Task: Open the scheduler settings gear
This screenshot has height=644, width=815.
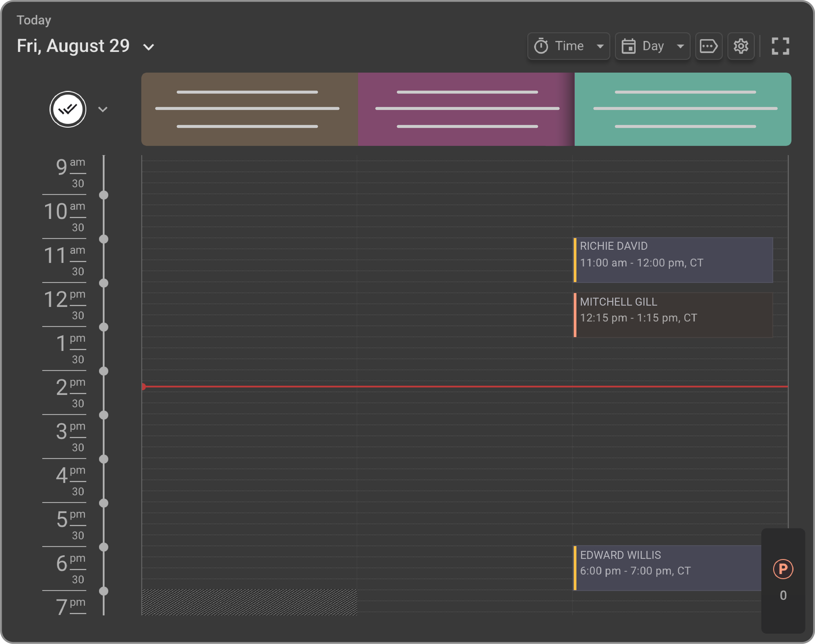Action: tap(740, 46)
